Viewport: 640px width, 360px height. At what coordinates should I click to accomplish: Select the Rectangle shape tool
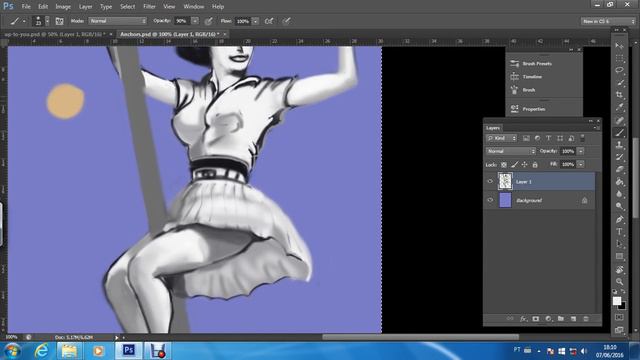[619, 256]
